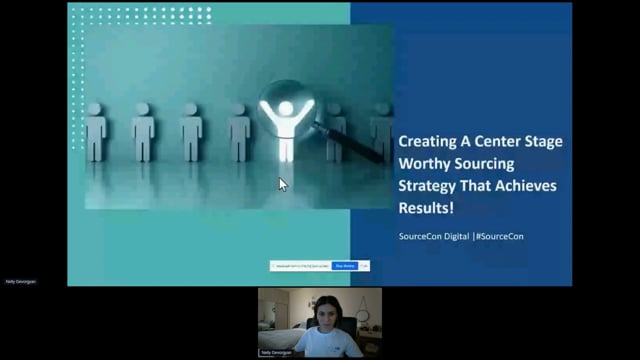Click the #SourceCon hashtag text
This screenshot has height=360, width=640.
[500, 236]
